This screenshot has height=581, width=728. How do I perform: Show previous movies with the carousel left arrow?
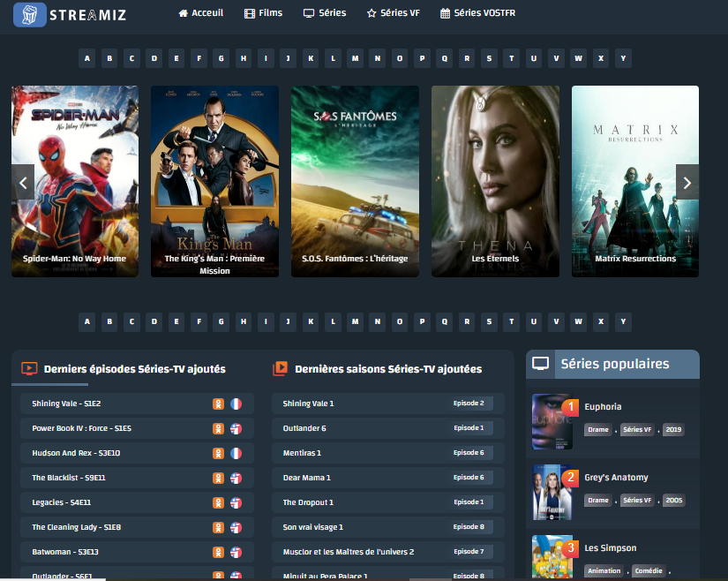pyautogui.click(x=23, y=182)
